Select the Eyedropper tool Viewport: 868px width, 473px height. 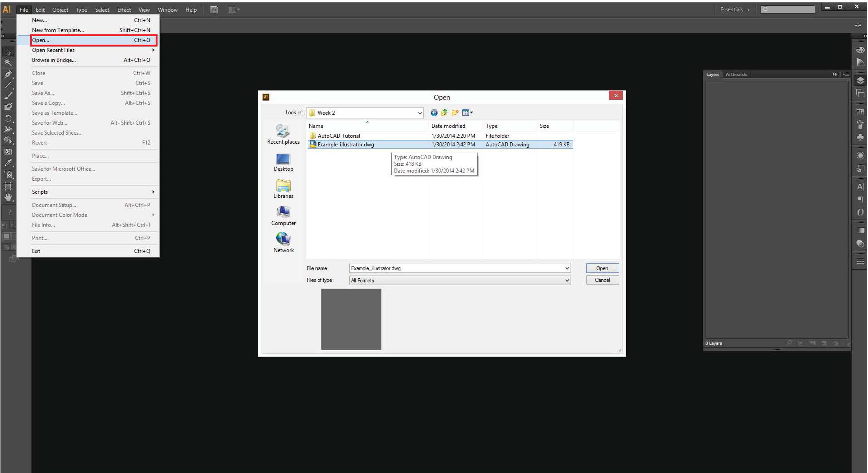coord(8,163)
